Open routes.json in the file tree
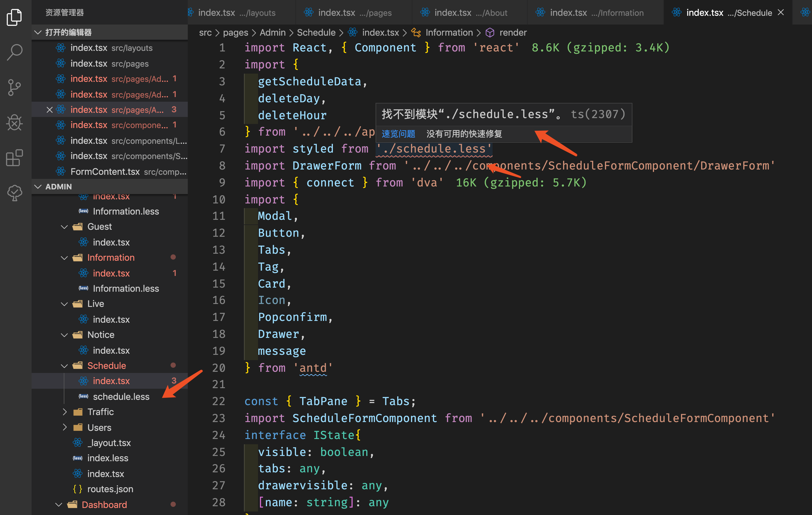Image resolution: width=812 pixels, height=515 pixels. pos(110,489)
